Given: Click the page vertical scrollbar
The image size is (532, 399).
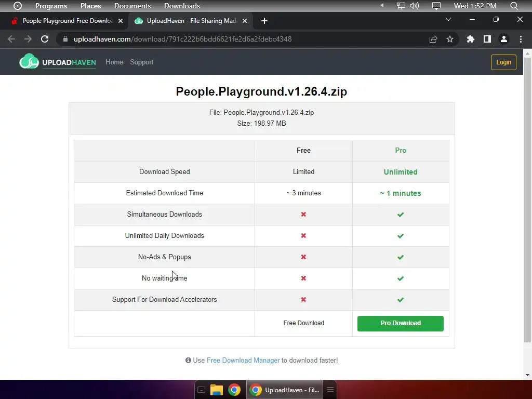Looking at the screenshot, I should (527, 199).
